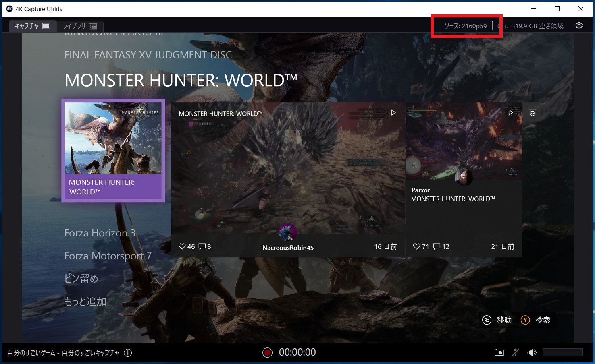
Task: Click the speaker volume icon
Action: (532, 353)
